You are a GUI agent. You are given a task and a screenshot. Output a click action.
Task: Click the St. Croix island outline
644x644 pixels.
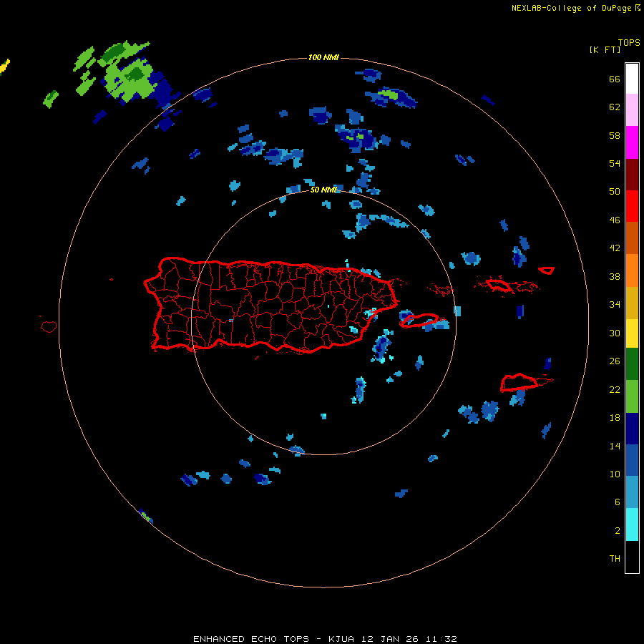(519, 383)
